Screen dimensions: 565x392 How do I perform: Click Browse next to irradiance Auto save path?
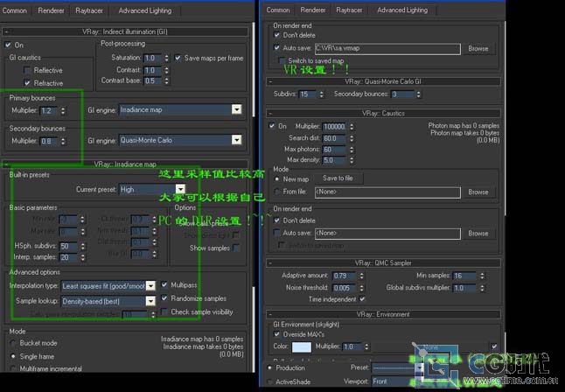(x=478, y=48)
